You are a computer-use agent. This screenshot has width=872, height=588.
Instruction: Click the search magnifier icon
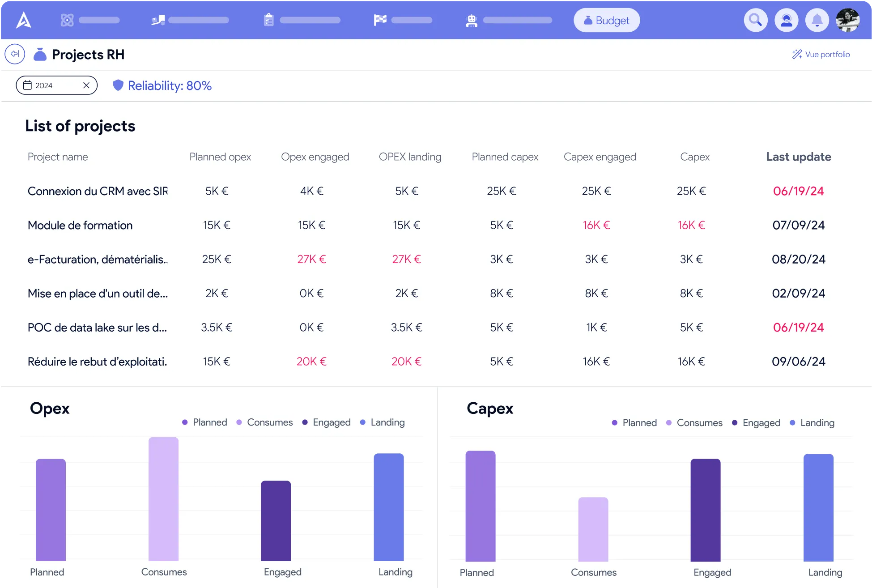(755, 20)
